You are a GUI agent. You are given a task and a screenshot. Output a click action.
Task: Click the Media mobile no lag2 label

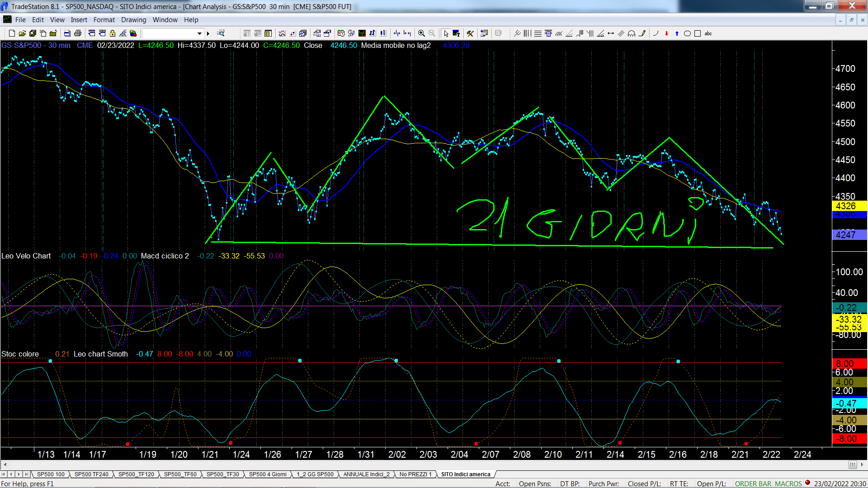point(396,45)
